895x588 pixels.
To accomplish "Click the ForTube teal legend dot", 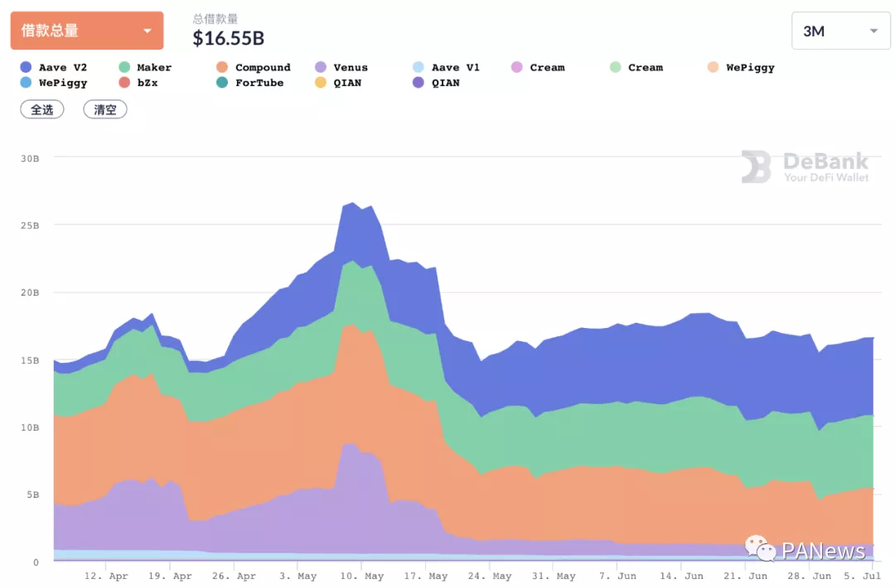I will point(222,83).
